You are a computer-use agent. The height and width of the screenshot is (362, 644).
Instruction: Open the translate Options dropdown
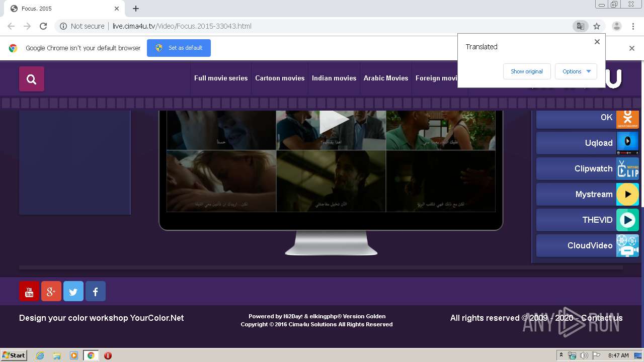click(x=576, y=71)
